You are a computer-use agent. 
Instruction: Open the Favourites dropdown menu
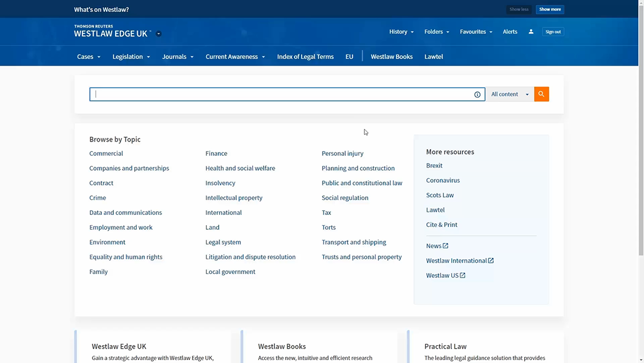click(476, 32)
